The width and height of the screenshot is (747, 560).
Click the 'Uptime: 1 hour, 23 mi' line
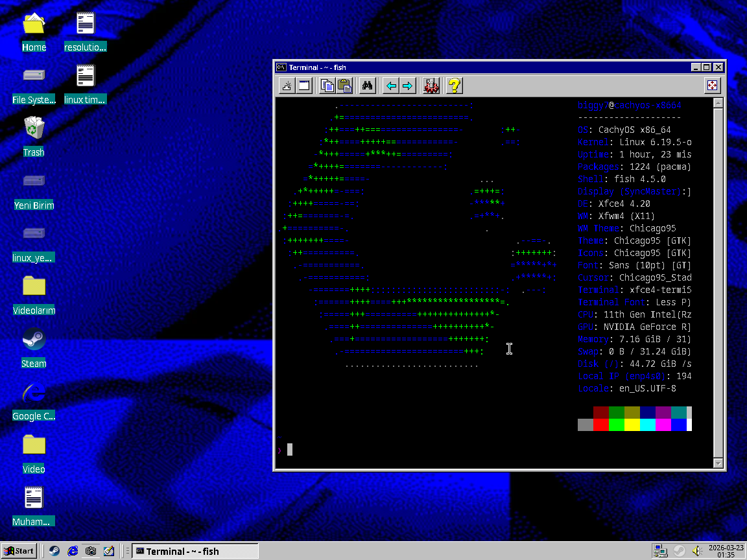635,155
